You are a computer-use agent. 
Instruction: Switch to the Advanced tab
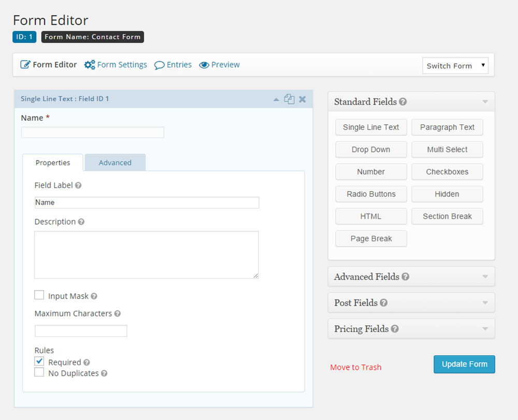click(115, 163)
